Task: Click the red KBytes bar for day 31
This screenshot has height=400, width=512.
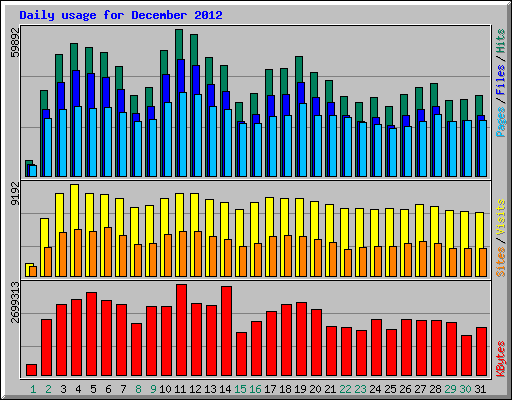Action: [481, 352]
